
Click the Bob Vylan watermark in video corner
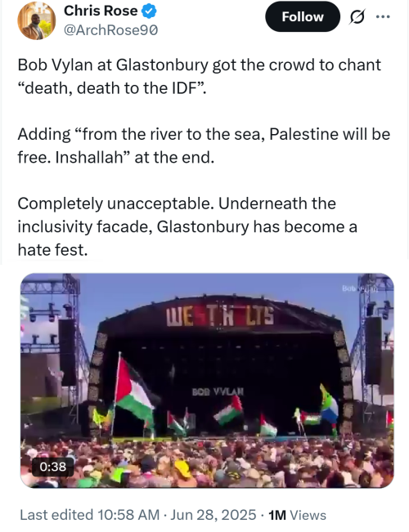[x=360, y=288]
